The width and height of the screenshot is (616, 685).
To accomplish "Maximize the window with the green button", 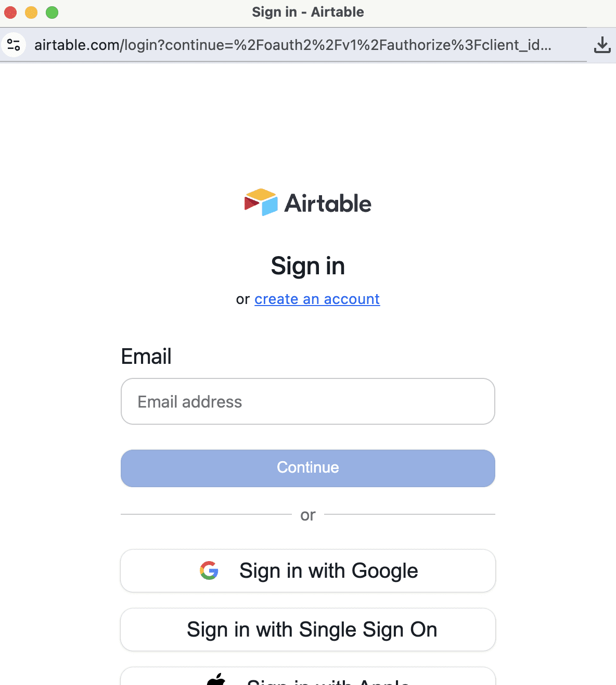I will point(52,12).
